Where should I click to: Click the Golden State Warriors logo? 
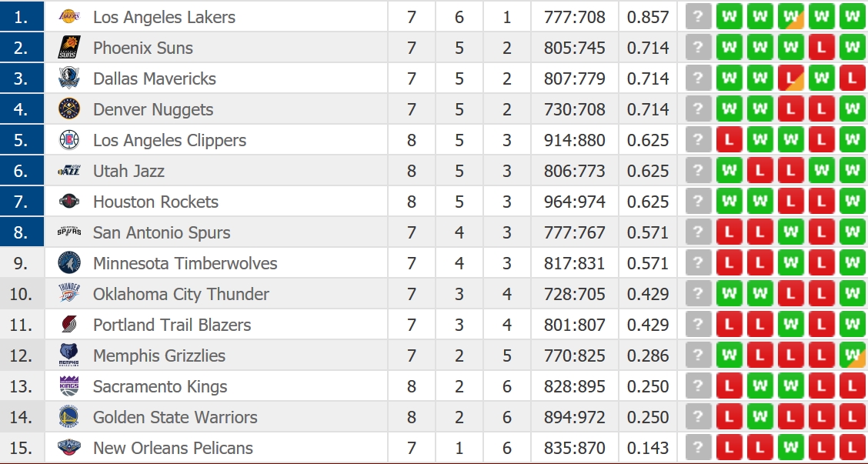click(68, 417)
